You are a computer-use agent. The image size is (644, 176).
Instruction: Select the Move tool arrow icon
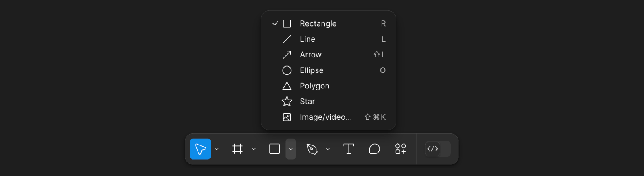[x=200, y=149]
